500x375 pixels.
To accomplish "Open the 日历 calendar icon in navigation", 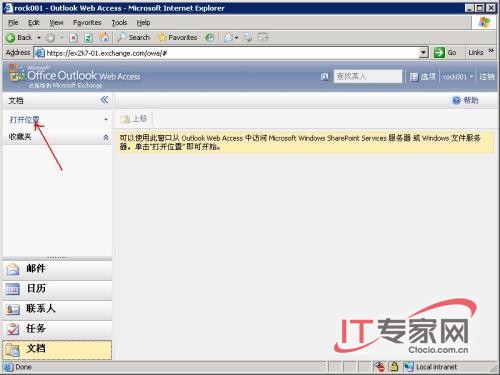I will coord(13,289).
